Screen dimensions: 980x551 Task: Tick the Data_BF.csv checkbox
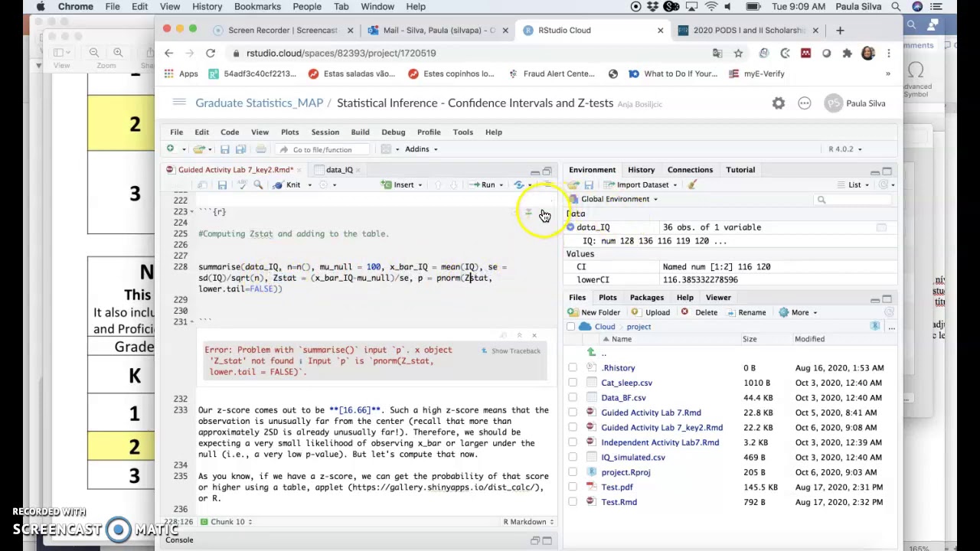(x=573, y=398)
